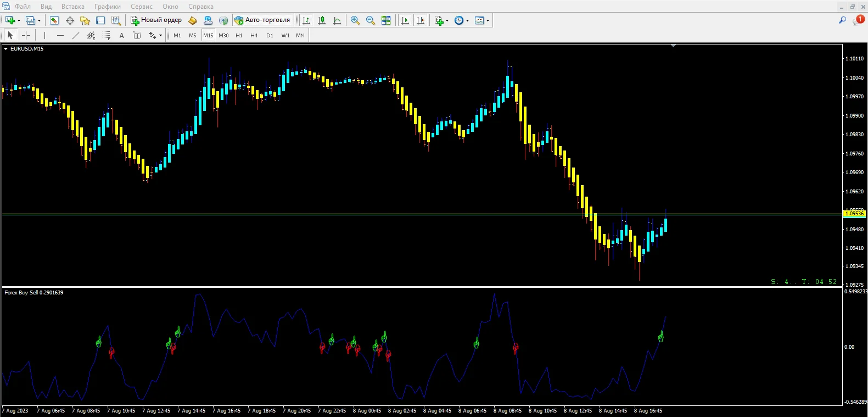The width and height of the screenshot is (868, 418).
Task: Open the Strategy Tester
Action: 116,20
